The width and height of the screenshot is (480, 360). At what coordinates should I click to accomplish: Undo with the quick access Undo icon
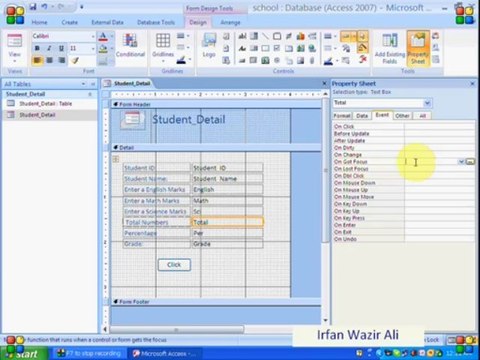coord(44,7)
